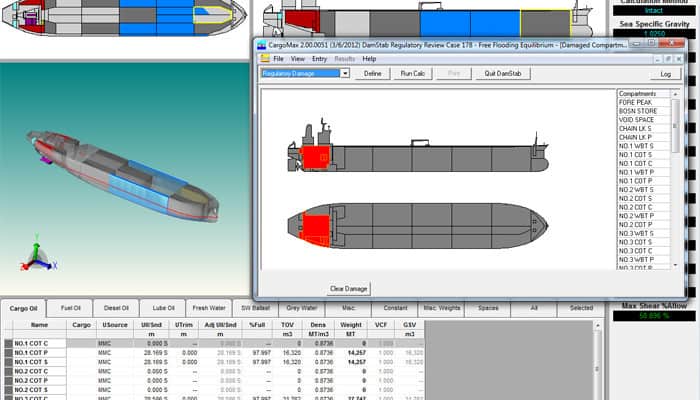Click the Clear Damage button
700x400 pixels.
[x=349, y=289]
